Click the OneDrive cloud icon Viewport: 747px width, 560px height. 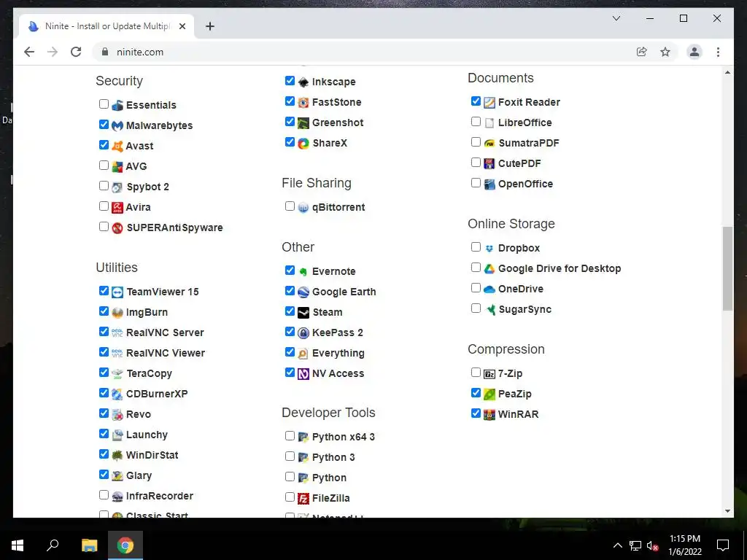pyautogui.click(x=489, y=289)
